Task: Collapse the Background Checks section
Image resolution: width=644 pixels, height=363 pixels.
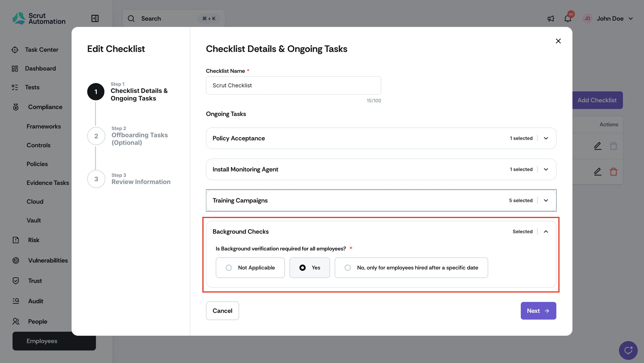Action: (x=546, y=232)
